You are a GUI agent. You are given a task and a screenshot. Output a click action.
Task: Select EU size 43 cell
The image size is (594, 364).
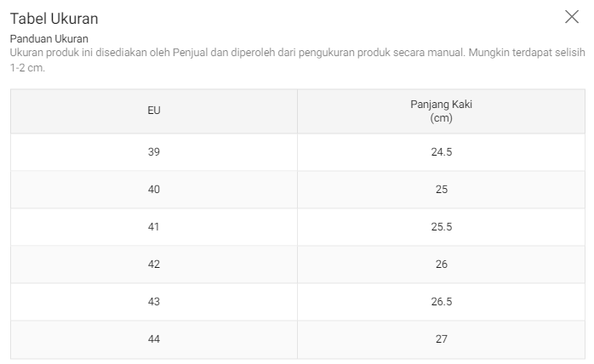click(x=154, y=302)
